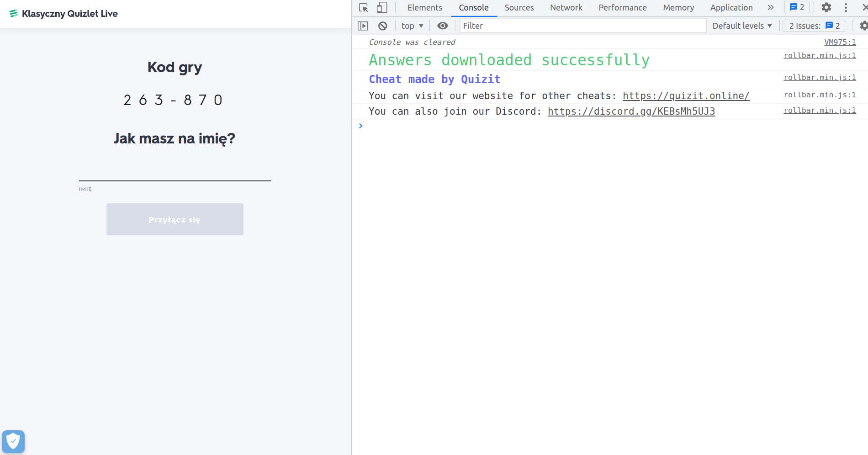Switch to the Network tab
Image resolution: width=868 pixels, height=455 pixels.
[566, 8]
